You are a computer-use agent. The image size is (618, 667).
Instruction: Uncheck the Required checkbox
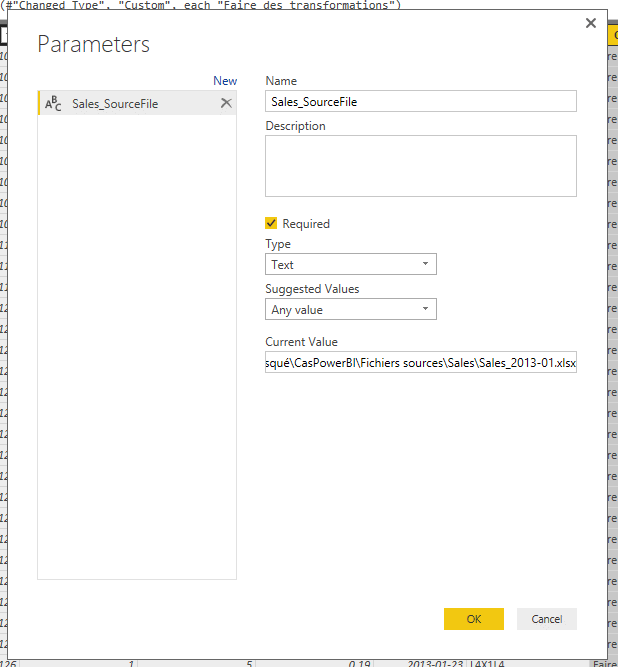point(271,224)
